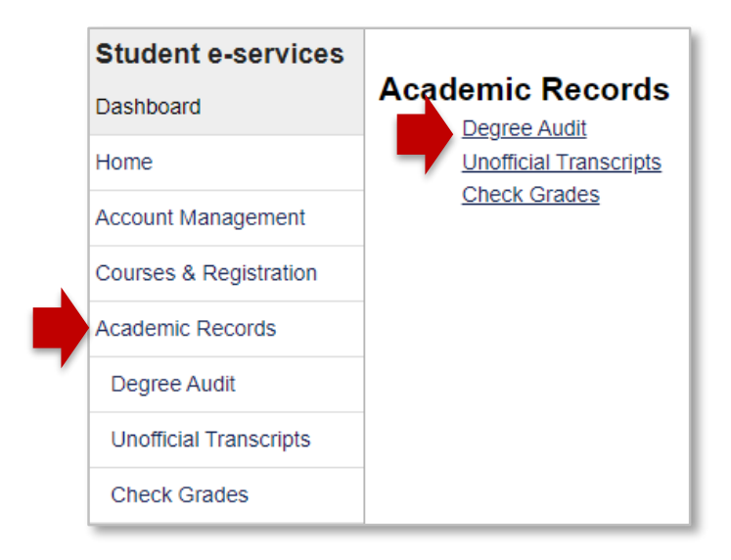Click the Academic Records page heading
Image resolution: width=731 pixels, height=560 pixels.
pos(525,90)
